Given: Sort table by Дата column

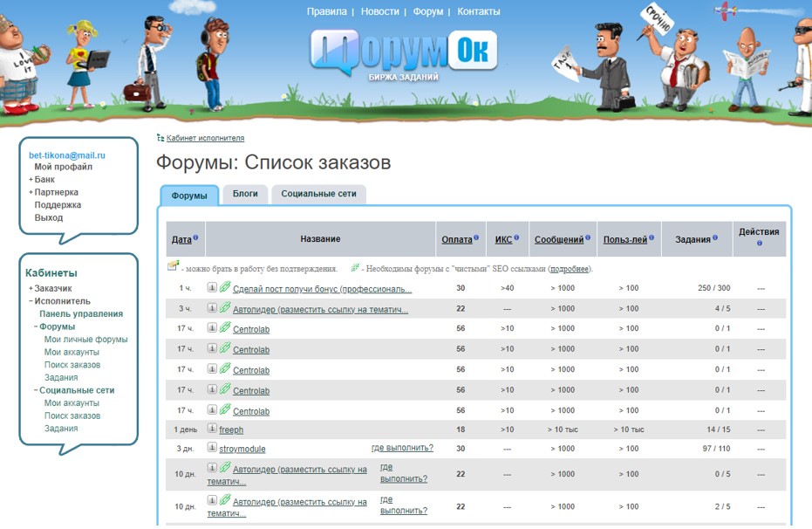Looking at the screenshot, I should [181, 240].
